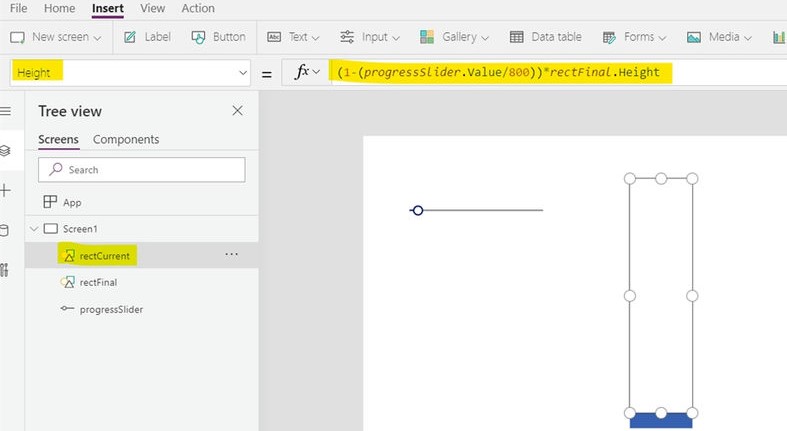Switch to the Components tab
787x431 pixels.
pos(126,139)
